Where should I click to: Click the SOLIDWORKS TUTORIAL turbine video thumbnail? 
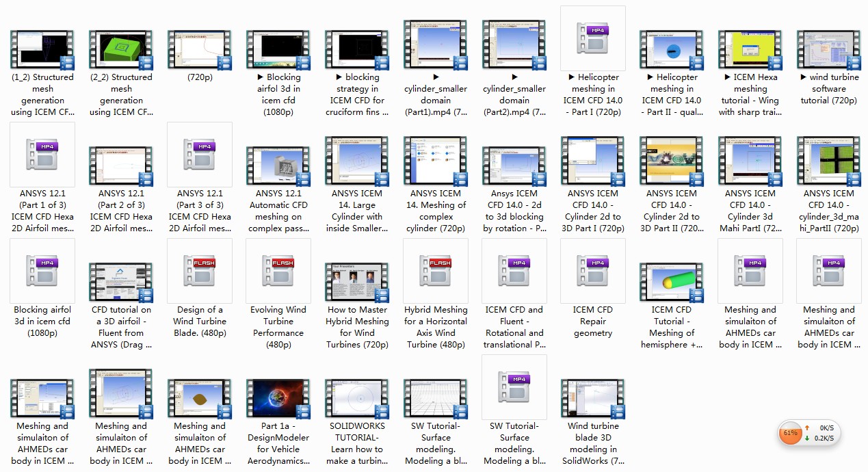tap(357, 398)
